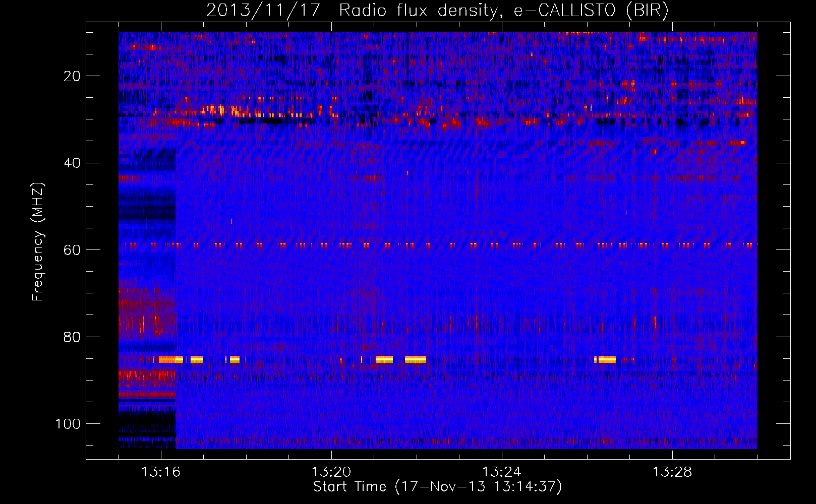Click the "Frequency (MHZ)" axis label
Viewport: 816px width, 504px height.
pyautogui.click(x=38, y=241)
